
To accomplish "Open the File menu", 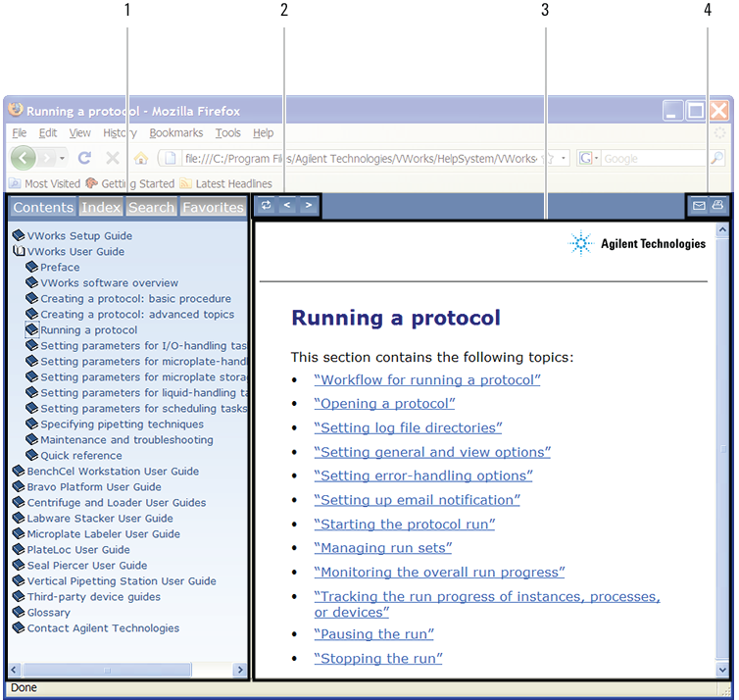I will click(x=20, y=133).
